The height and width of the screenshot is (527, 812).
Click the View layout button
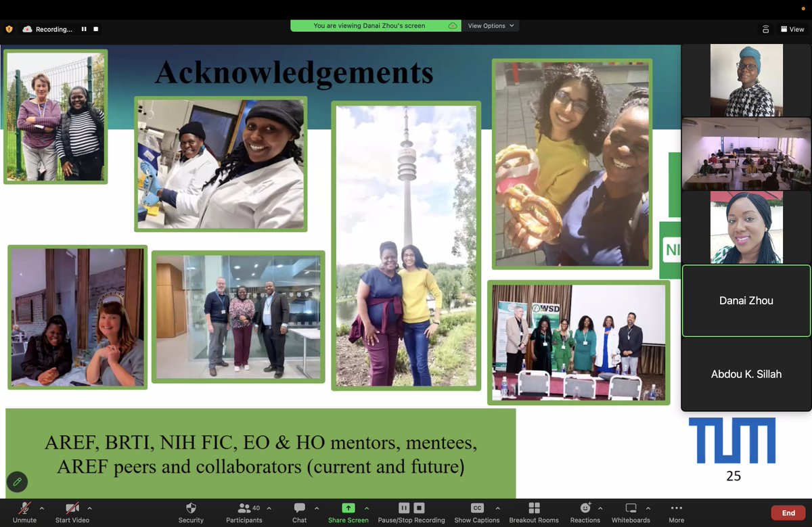tap(792, 29)
